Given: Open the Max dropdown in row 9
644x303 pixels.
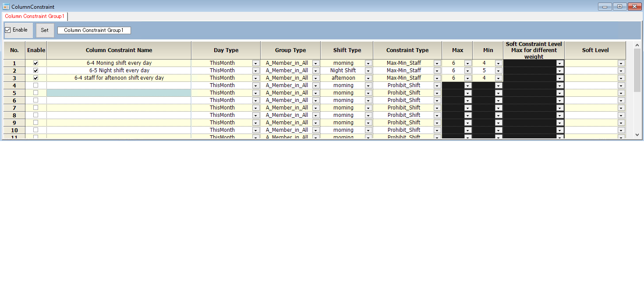Looking at the screenshot, I should (x=468, y=123).
